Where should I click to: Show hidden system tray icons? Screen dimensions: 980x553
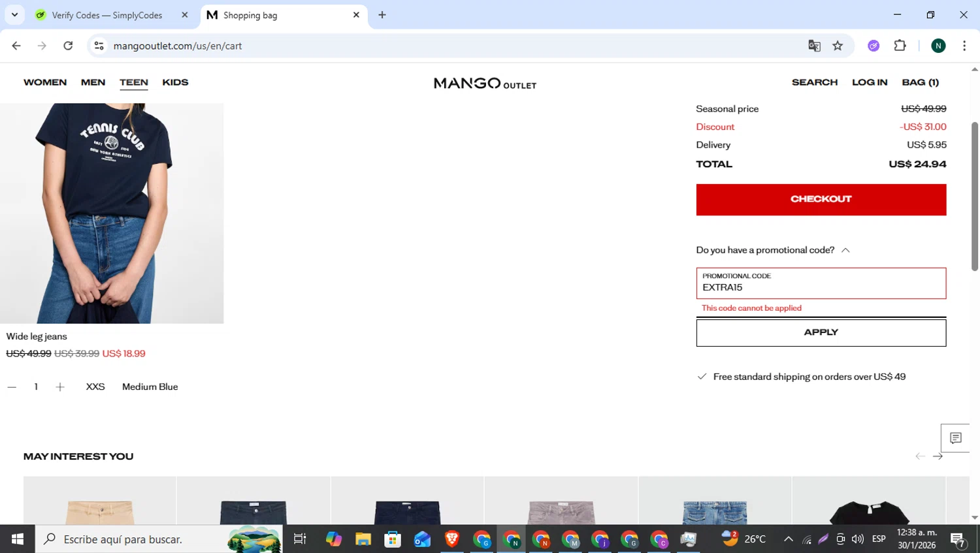click(789, 539)
